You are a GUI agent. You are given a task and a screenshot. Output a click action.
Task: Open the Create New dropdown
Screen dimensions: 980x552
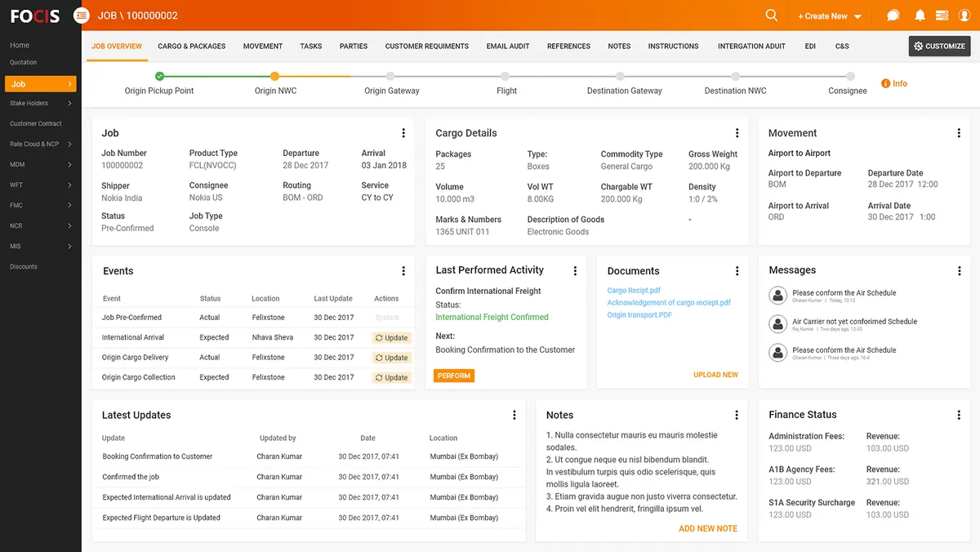click(830, 16)
